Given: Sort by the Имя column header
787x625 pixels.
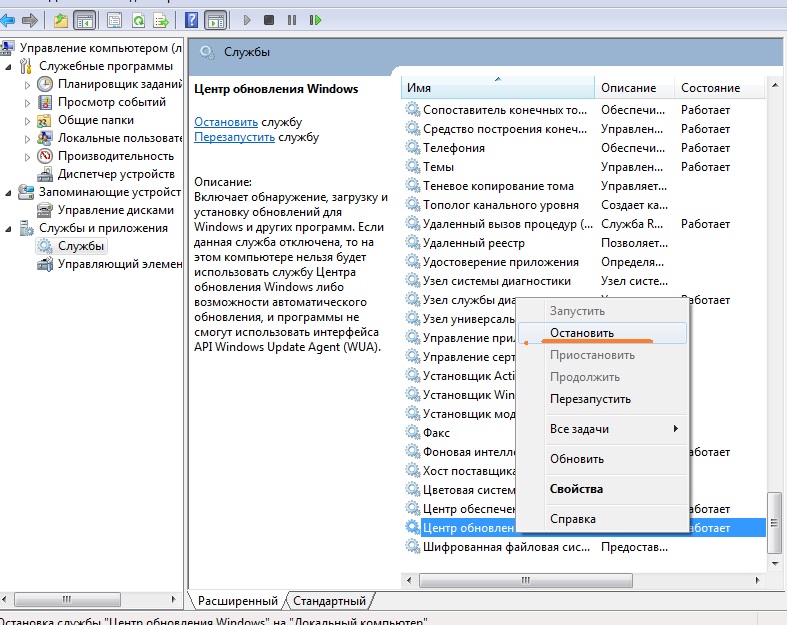Looking at the screenshot, I should pos(498,87).
